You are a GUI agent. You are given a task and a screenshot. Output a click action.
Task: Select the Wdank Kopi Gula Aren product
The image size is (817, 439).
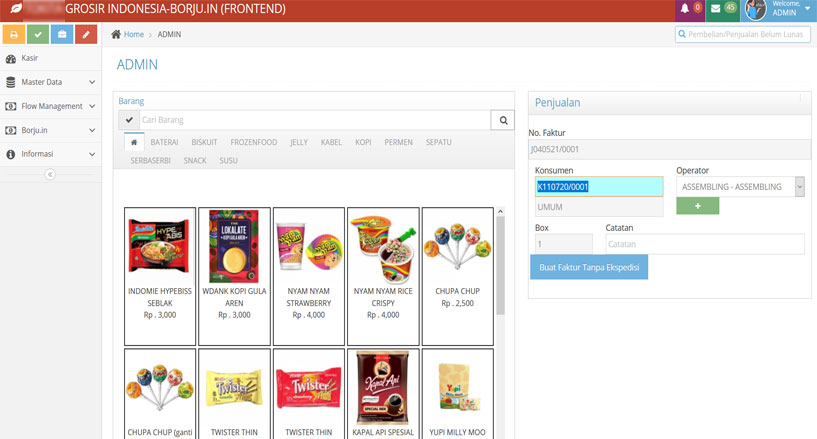click(234, 277)
